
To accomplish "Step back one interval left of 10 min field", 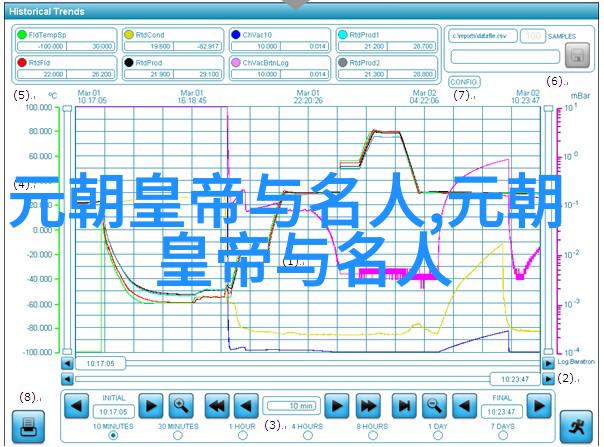I will point(246,405).
